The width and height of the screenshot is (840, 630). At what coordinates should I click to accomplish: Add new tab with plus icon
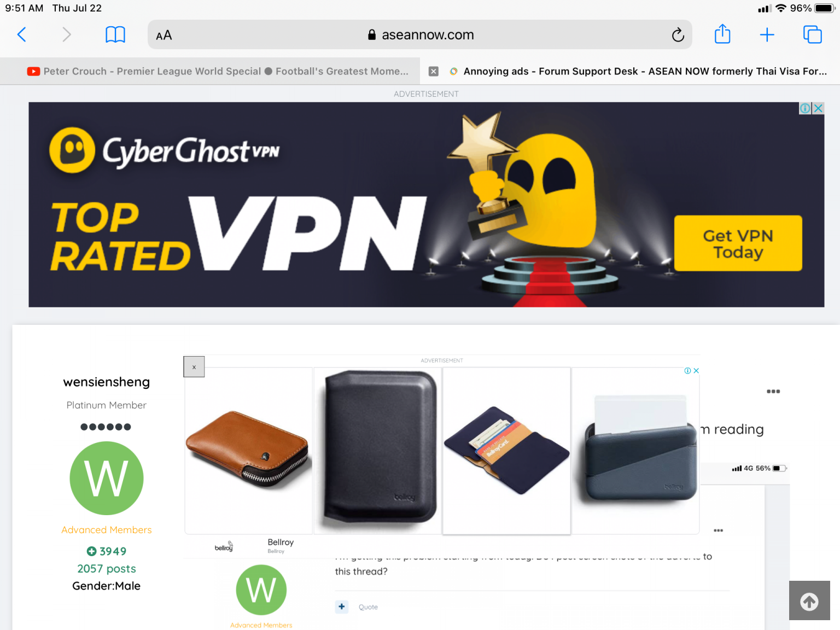[767, 35]
